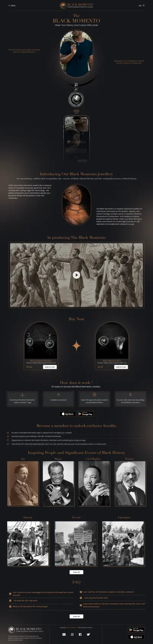Click the Black Momento header logo

[76, 5]
